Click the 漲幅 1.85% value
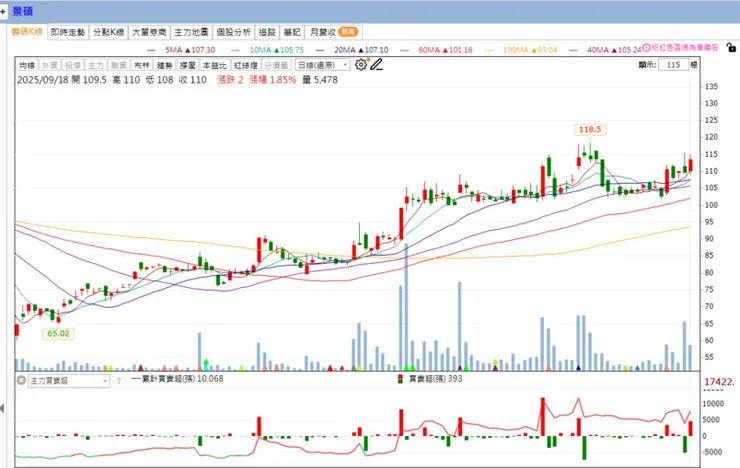 click(x=273, y=80)
